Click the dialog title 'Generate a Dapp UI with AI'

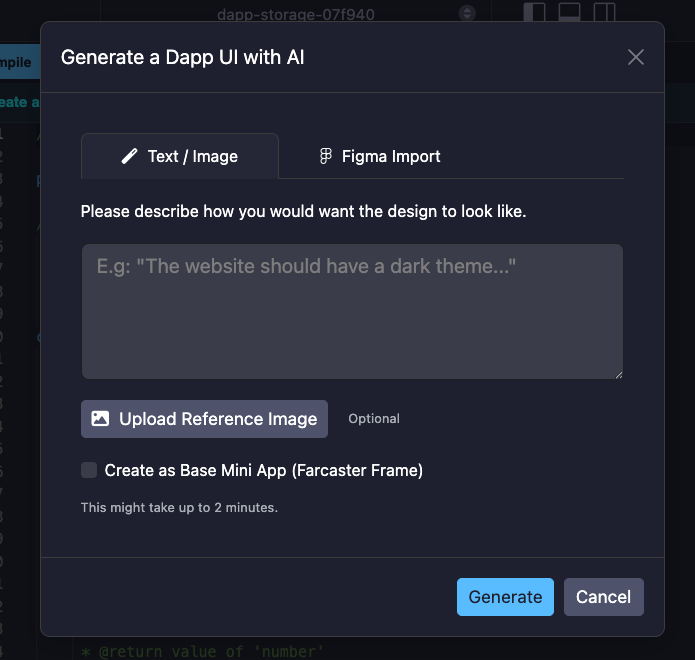(x=182, y=57)
